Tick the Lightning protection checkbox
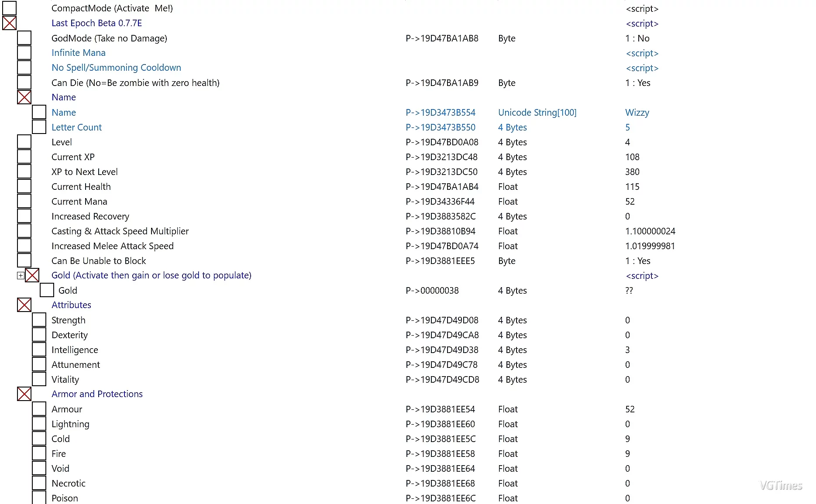The width and height of the screenshot is (816, 504). 39,424
